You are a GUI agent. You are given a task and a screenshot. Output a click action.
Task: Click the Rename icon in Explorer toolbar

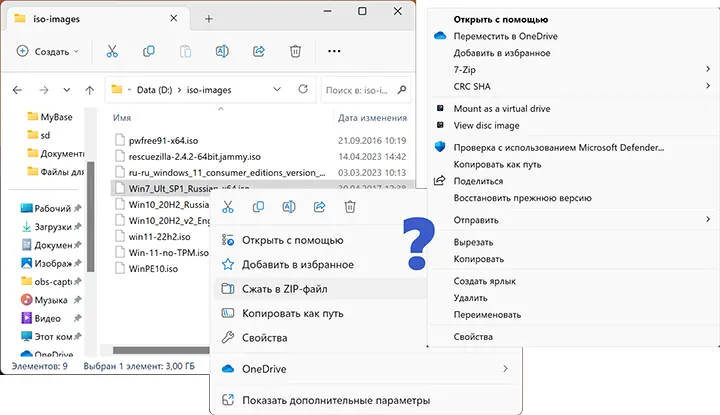pos(222,51)
